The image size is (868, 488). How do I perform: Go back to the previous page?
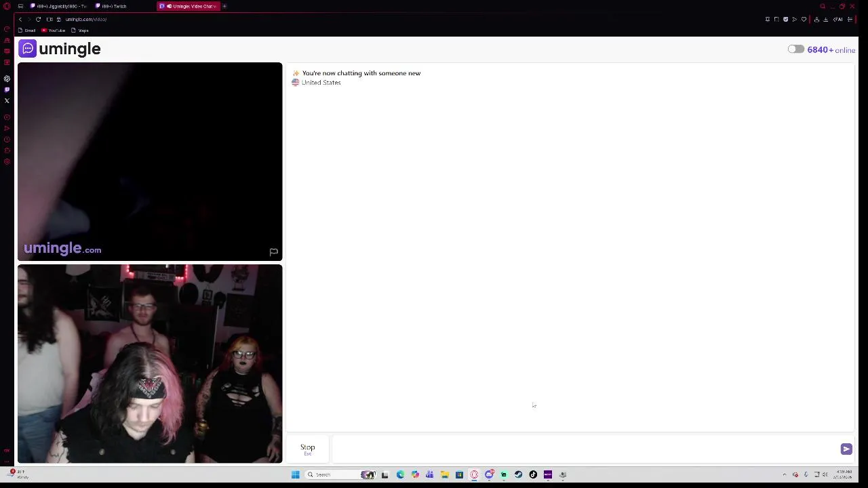[x=20, y=19]
